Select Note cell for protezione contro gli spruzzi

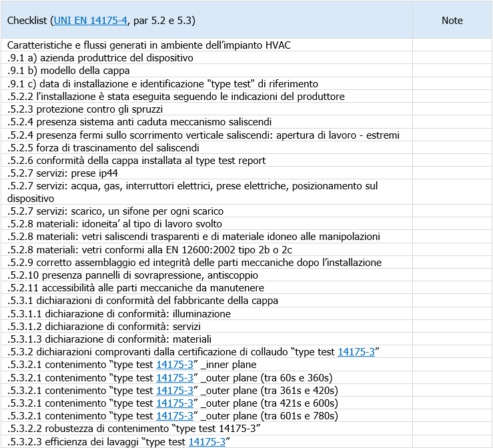pos(452,109)
